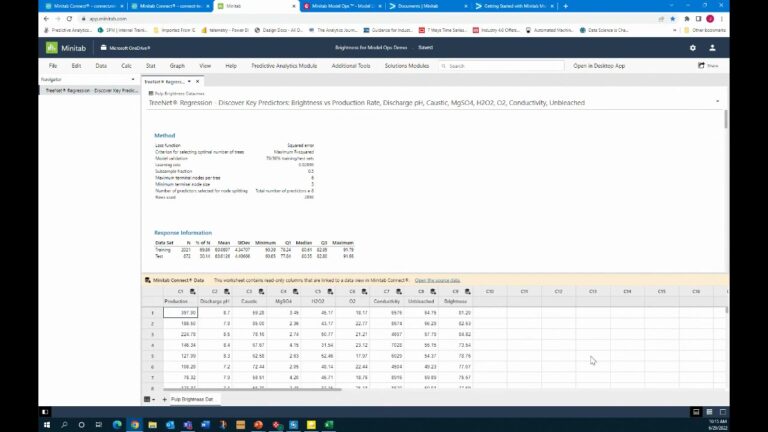The height and width of the screenshot is (432, 768).
Task: Open the Graph menu
Action: pos(177,66)
